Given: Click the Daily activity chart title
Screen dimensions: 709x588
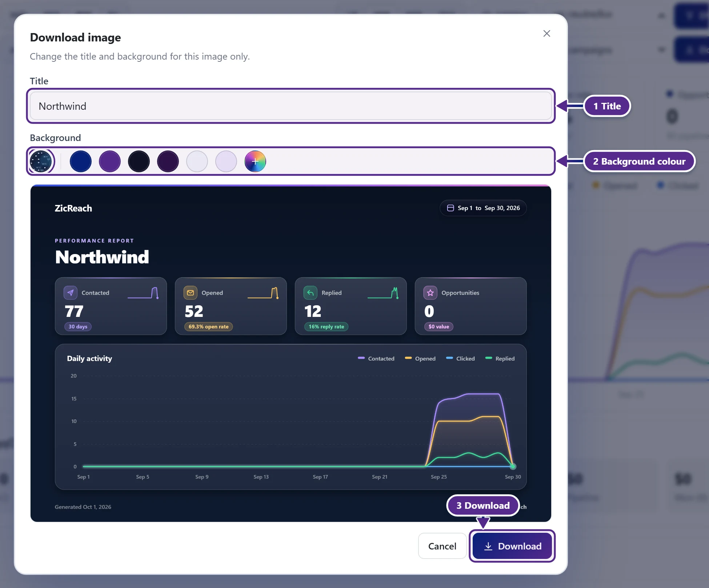Looking at the screenshot, I should coord(89,358).
